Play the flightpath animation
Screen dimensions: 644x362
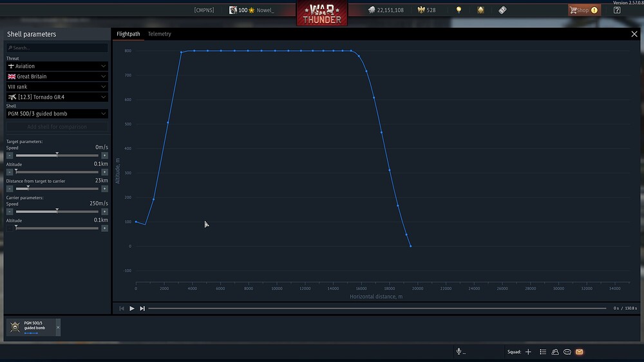[132, 308]
